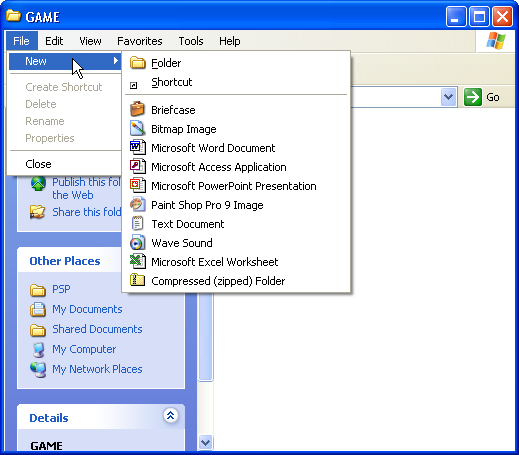This screenshot has height=455, width=519.
Task: Click the PowerPoint Presentation icon
Action: point(137,185)
